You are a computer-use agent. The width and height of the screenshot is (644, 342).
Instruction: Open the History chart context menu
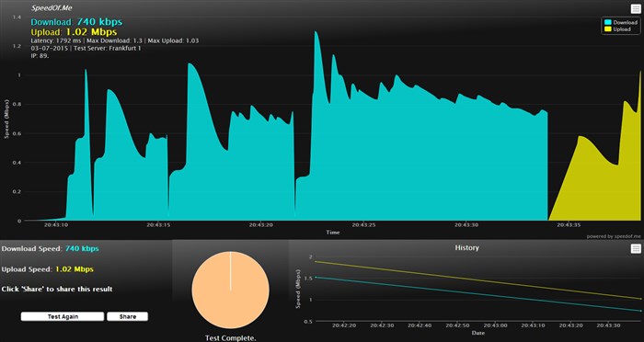coord(636,248)
